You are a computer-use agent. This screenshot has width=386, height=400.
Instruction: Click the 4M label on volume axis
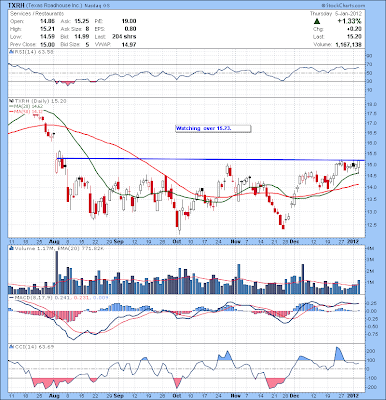370,248
